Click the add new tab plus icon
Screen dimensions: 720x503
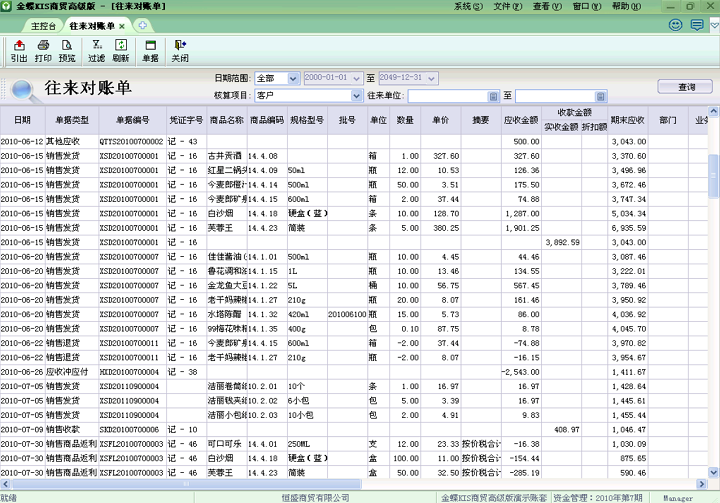click(x=143, y=25)
